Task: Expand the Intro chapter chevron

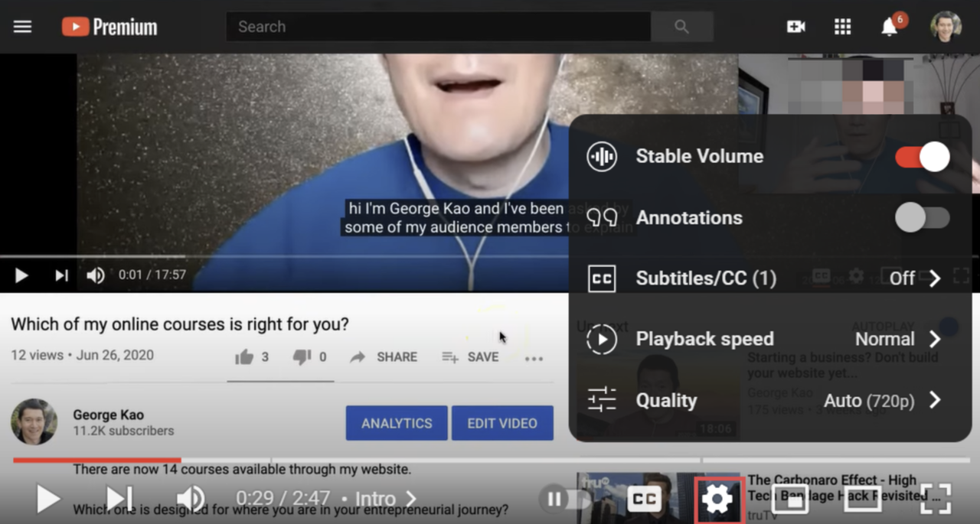Action: [x=411, y=500]
